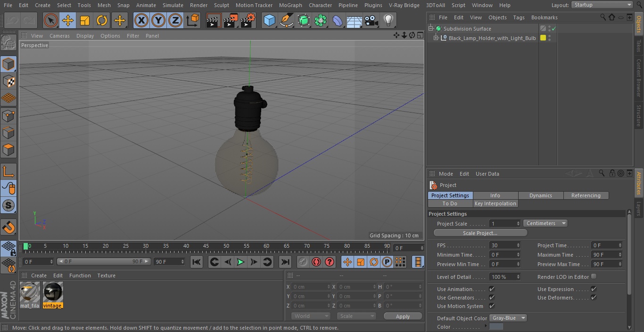Add a Camera object
The image size is (644, 332).
click(372, 20)
